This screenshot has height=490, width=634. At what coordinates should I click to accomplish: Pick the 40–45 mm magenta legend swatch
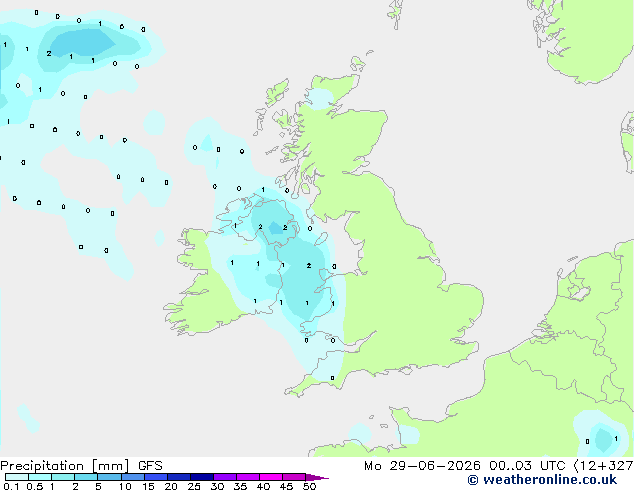[271, 477]
